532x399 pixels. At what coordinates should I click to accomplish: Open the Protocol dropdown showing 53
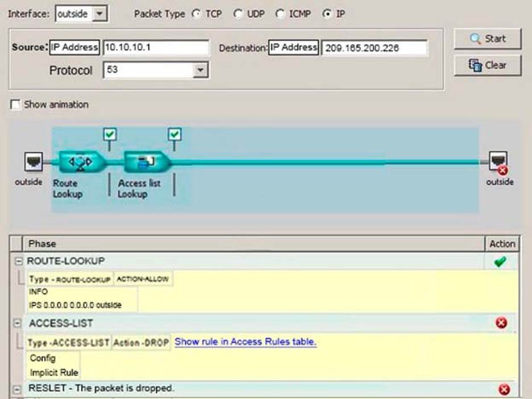(x=199, y=70)
